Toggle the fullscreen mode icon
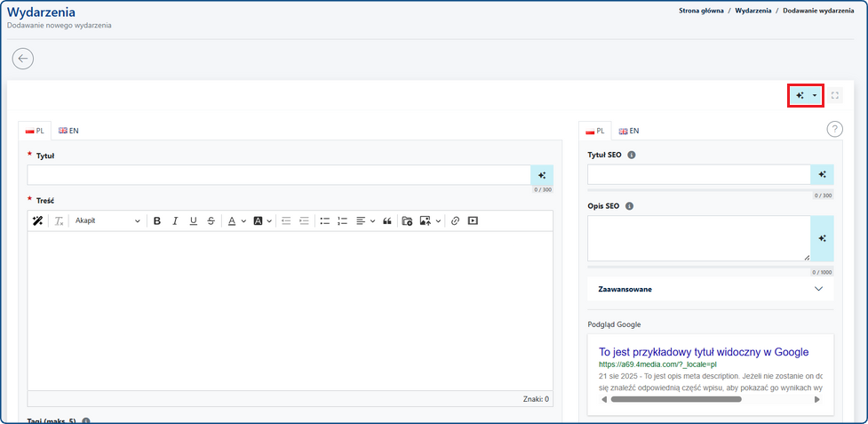Viewport: 868px width, 424px height. point(835,95)
